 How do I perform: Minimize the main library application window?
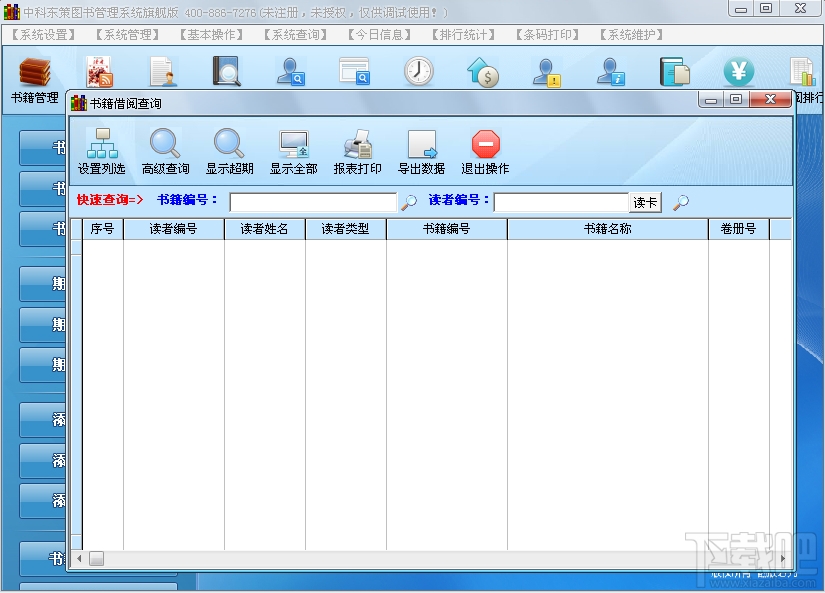pos(741,8)
